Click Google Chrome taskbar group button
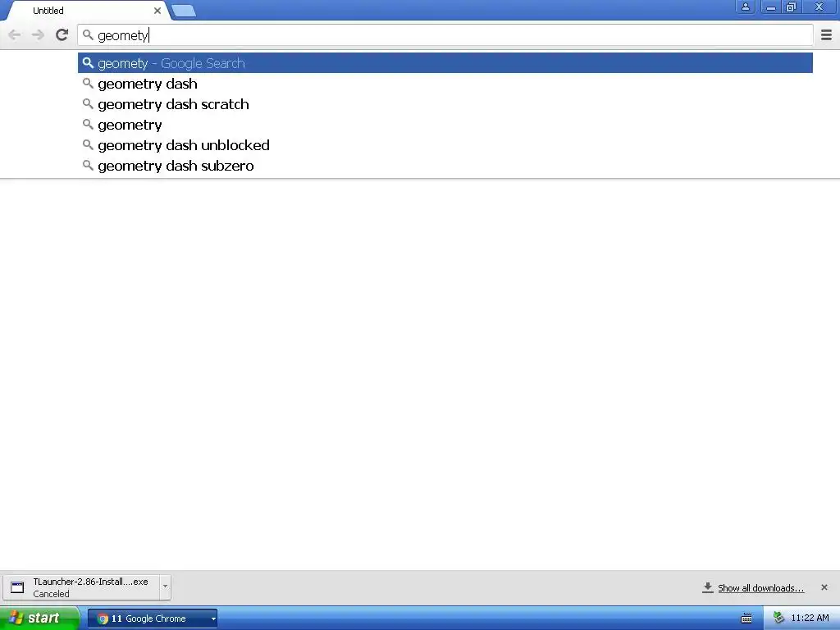The height and width of the screenshot is (630, 840). 152,619
